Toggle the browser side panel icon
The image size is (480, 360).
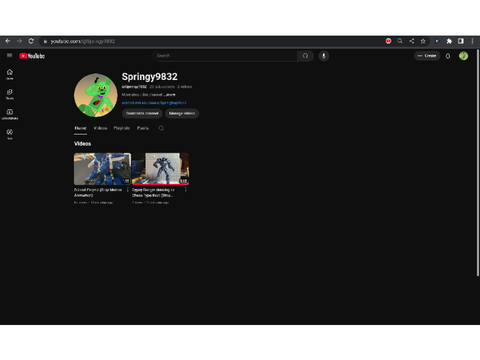461,41
